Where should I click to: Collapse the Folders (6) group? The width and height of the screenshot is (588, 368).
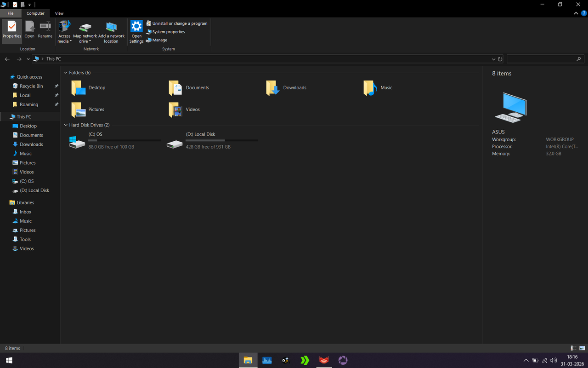coord(66,73)
